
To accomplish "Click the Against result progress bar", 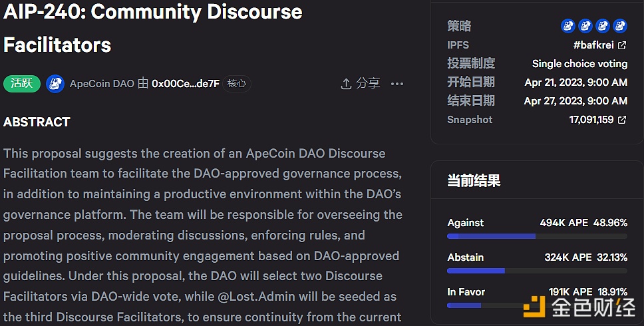I will pyautogui.click(x=537, y=236).
